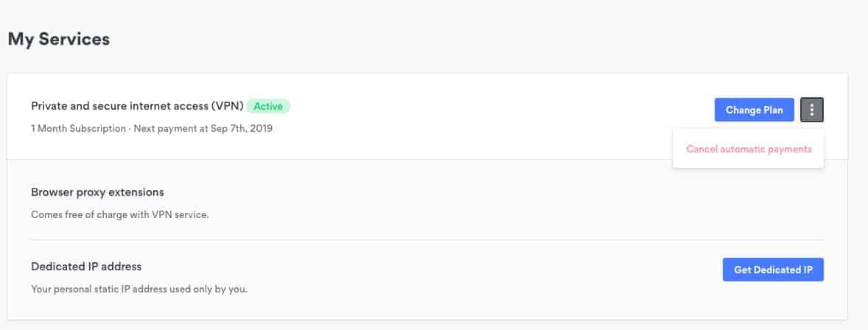Click the word Plan on blue button

(x=773, y=110)
